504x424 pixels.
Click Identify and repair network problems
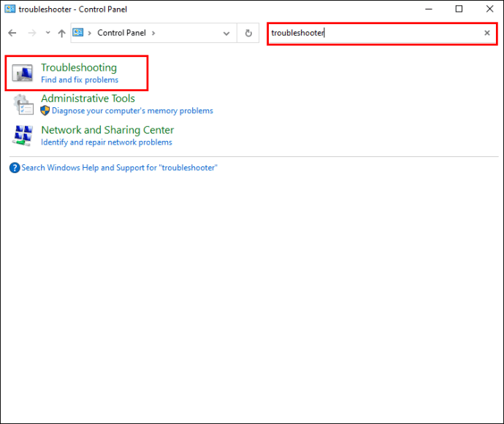point(107,142)
